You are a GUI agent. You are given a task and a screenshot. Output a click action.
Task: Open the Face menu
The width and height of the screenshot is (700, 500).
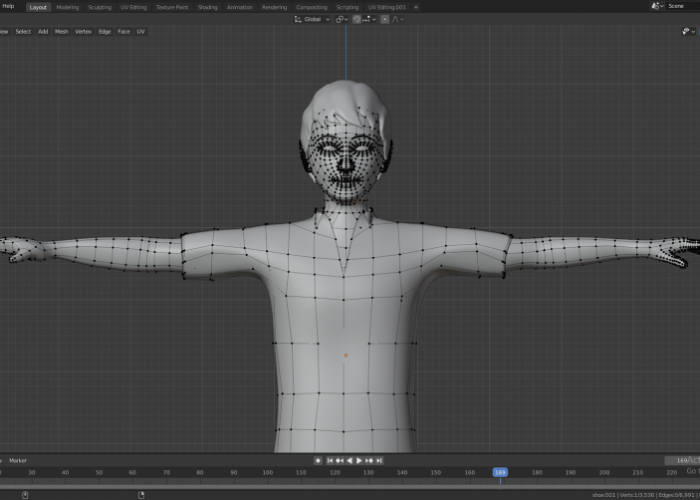point(124,31)
